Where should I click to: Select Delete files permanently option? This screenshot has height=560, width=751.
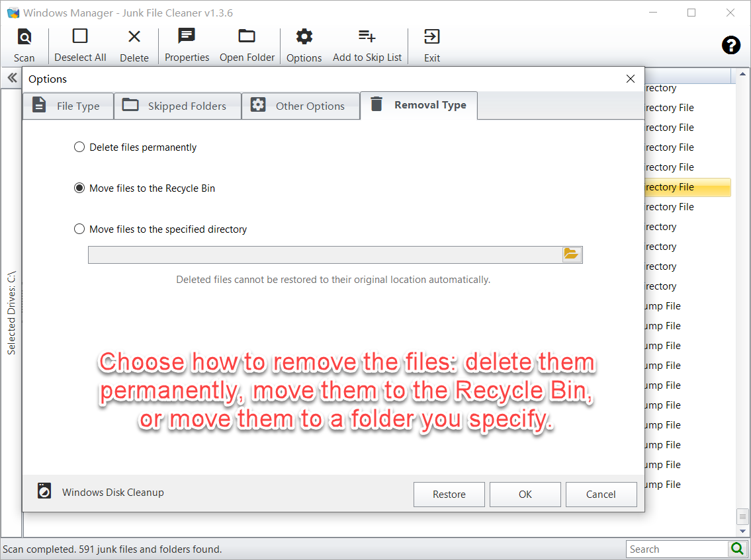click(x=135, y=147)
